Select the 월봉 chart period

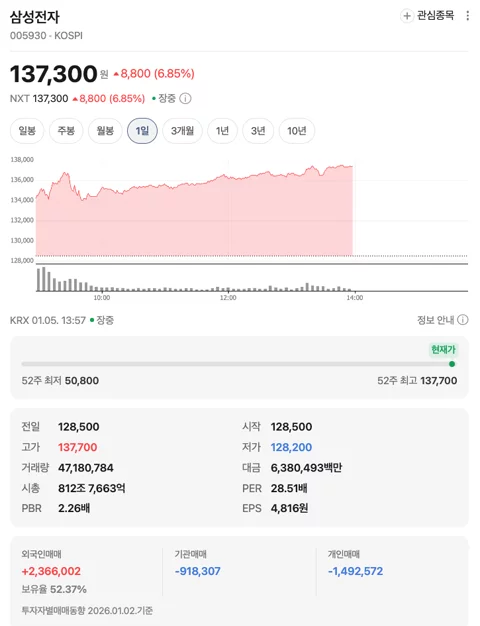coord(105,131)
